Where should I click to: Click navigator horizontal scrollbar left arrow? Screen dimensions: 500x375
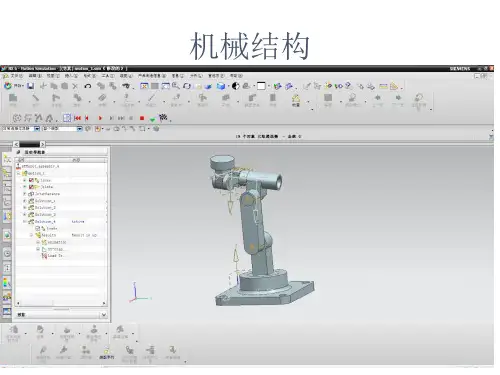click(x=18, y=303)
